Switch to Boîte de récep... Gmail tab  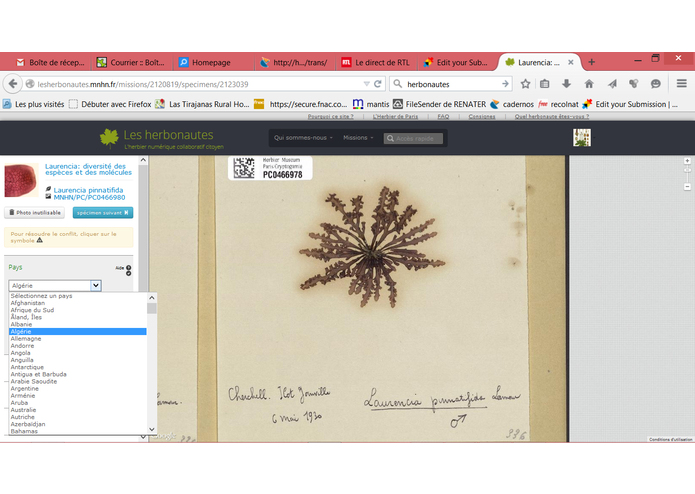point(50,62)
